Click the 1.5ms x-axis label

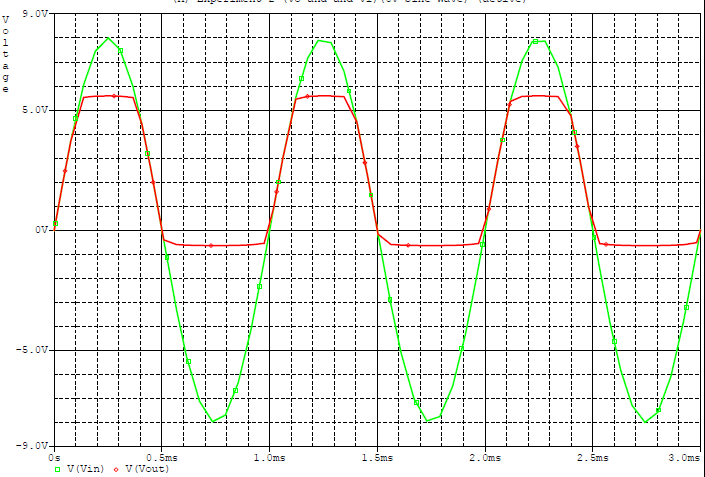pos(377,458)
